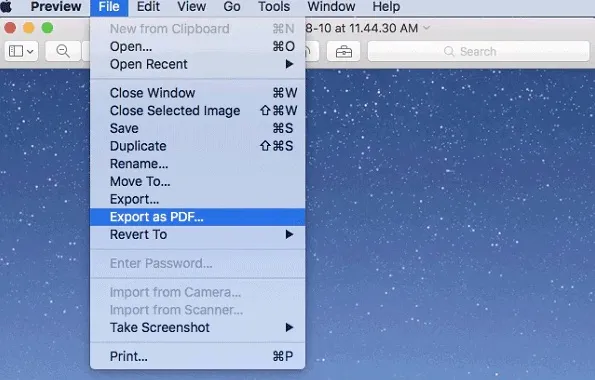The height and width of the screenshot is (380, 595).
Task: Open the Help menu
Action: [x=386, y=6]
